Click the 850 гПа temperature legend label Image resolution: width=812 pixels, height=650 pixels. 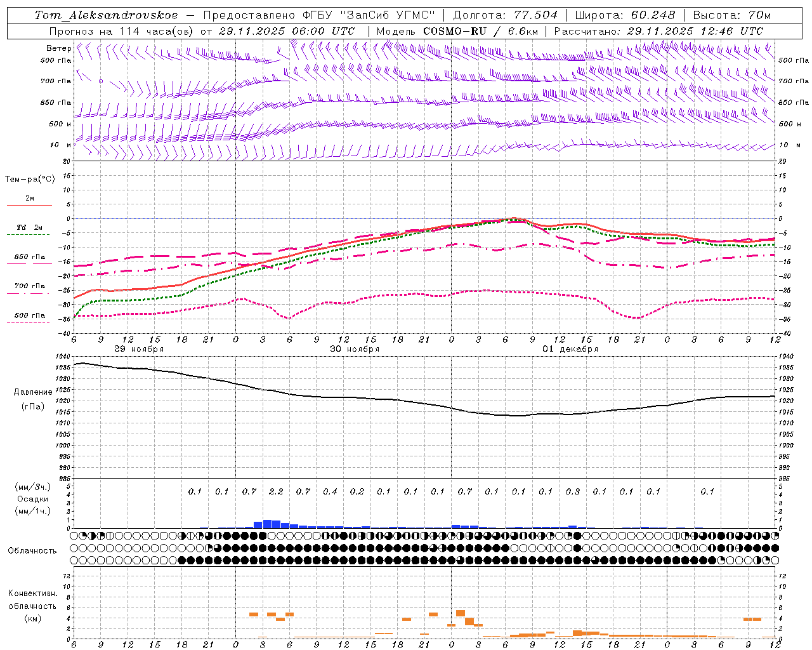(x=30, y=257)
